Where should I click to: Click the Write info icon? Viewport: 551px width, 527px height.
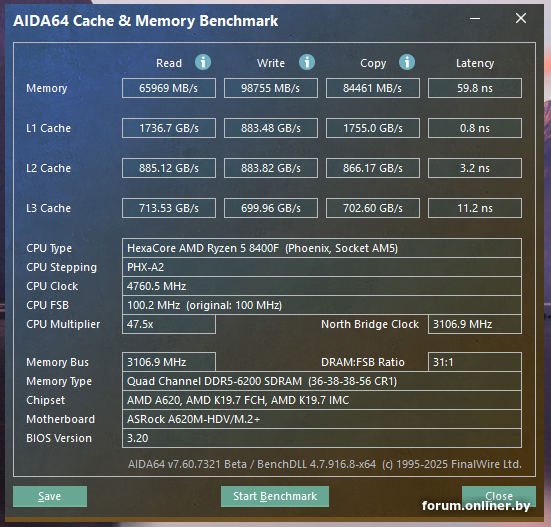[x=307, y=62]
